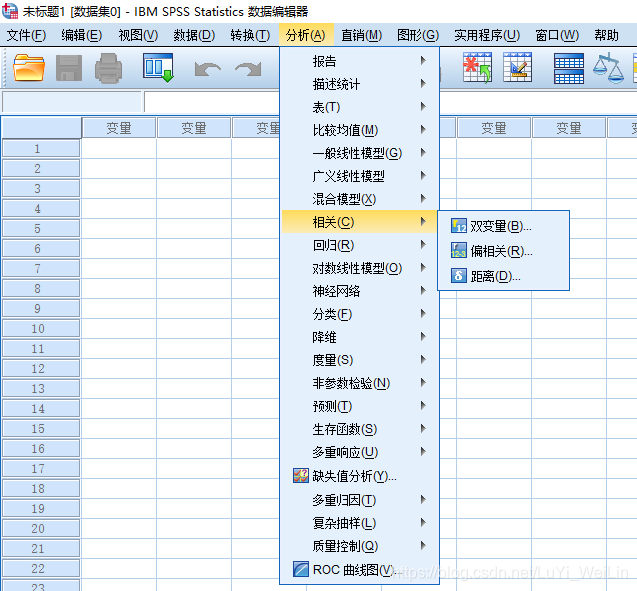
Task: Click the SPSS app icon in title bar
Action: (10, 11)
